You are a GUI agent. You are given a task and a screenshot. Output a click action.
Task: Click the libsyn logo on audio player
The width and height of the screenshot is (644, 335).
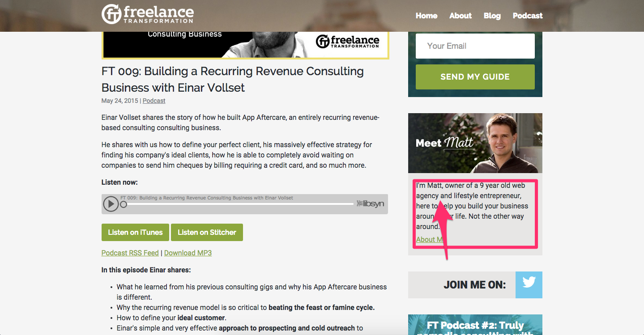pyautogui.click(x=370, y=204)
